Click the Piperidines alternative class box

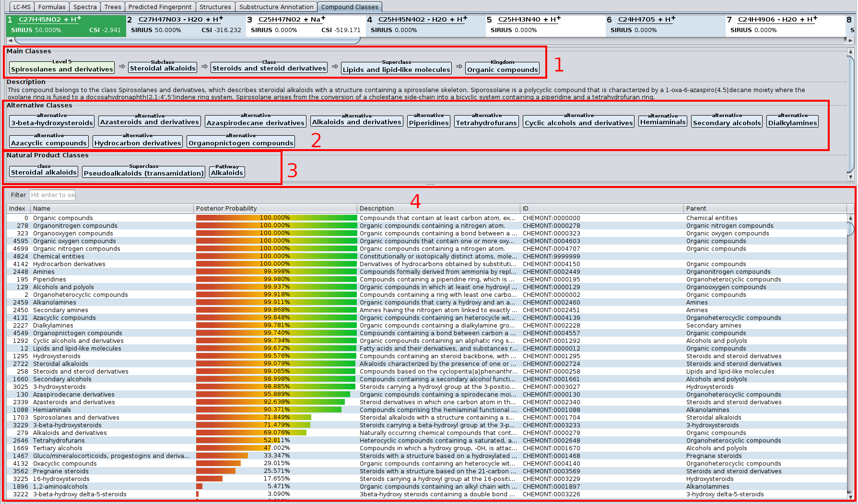tap(429, 122)
